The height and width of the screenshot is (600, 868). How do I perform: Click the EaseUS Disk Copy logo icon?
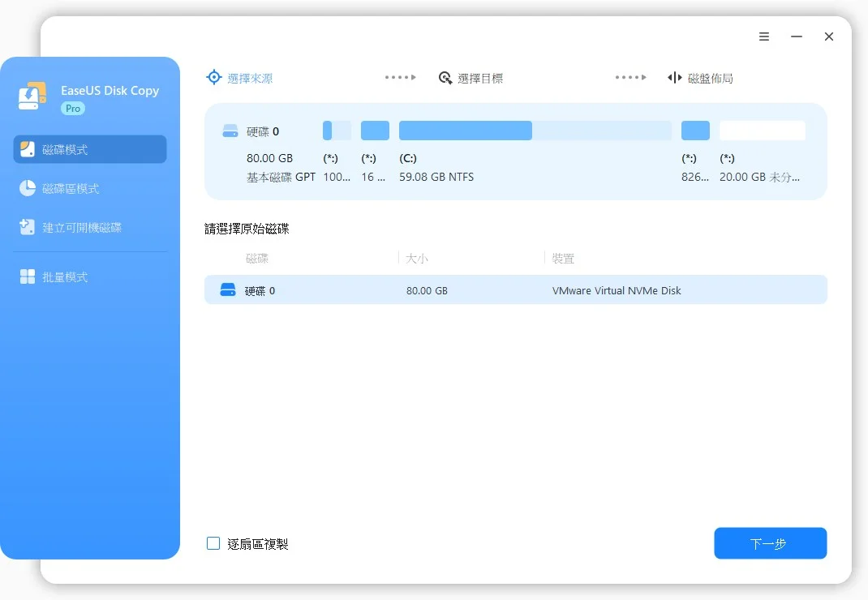click(x=32, y=96)
